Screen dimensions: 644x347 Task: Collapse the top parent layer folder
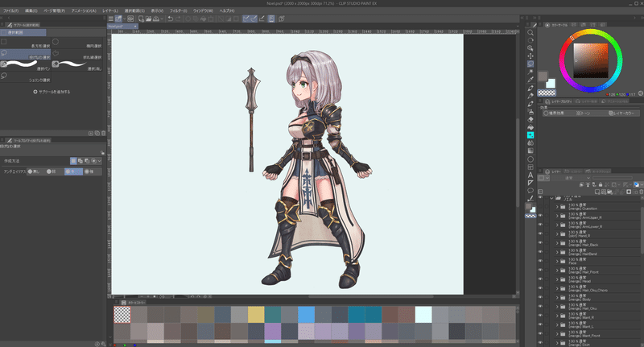[551, 198]
